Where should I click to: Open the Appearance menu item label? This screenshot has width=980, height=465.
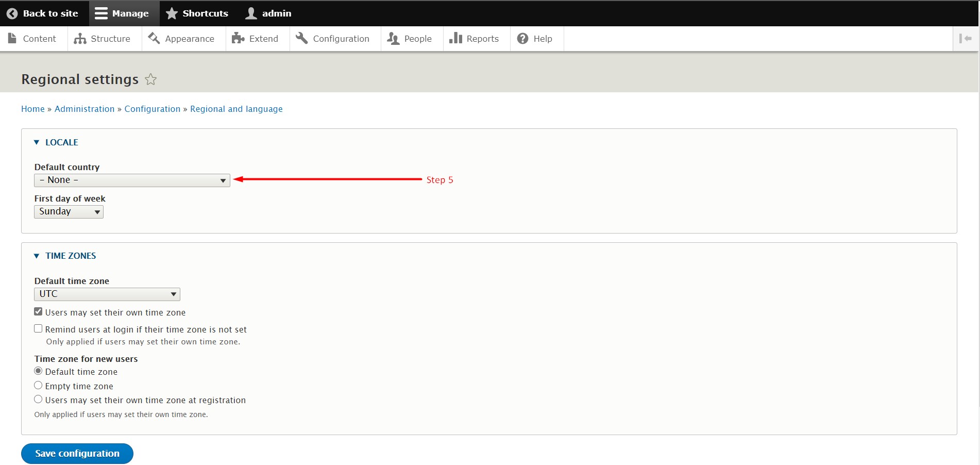(190, 39)
